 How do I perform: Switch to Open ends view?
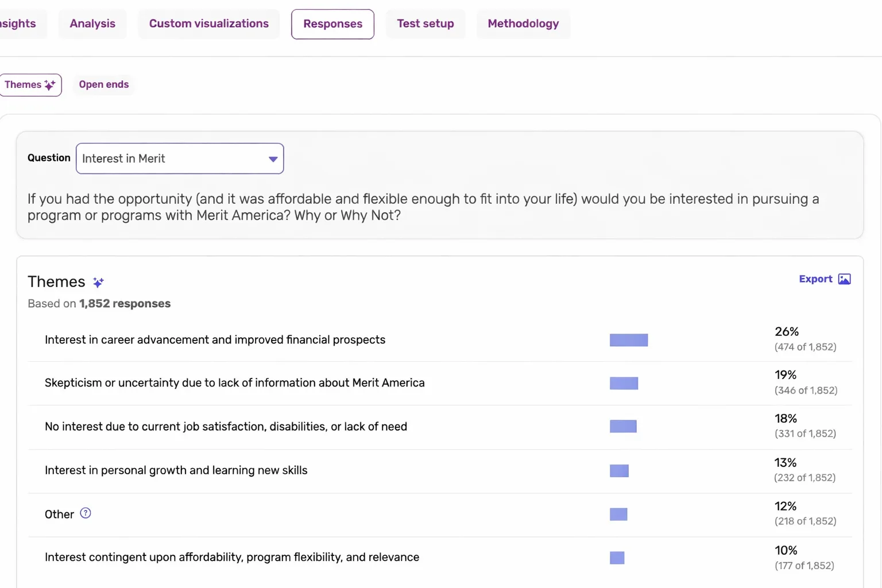coord(104,84)
